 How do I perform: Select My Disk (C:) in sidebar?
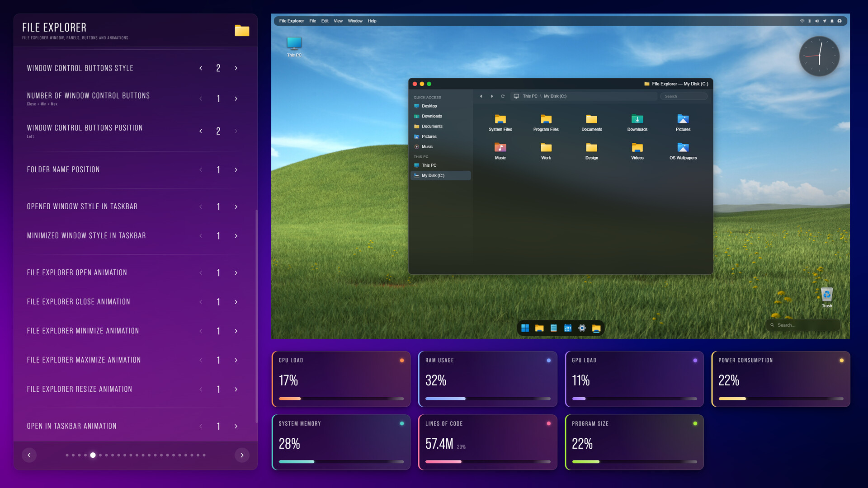click(x=441, y=176)
